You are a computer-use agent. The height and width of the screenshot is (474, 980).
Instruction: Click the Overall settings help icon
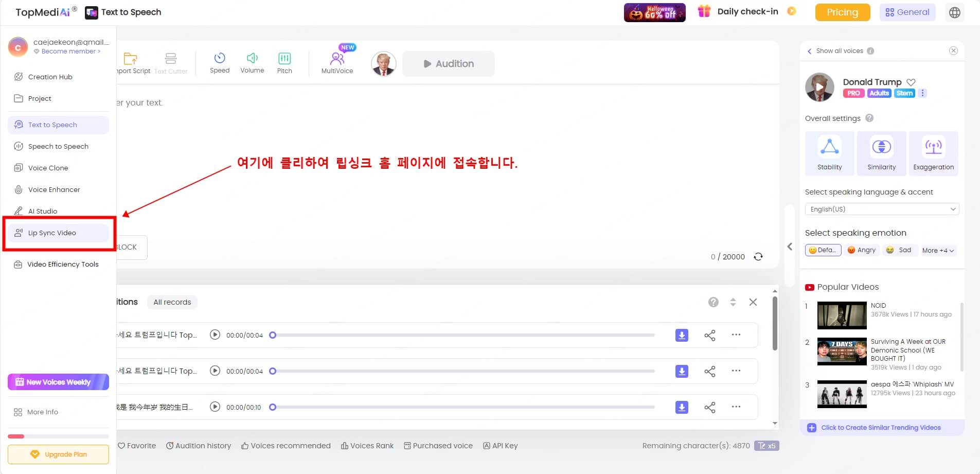coord(869,118)
